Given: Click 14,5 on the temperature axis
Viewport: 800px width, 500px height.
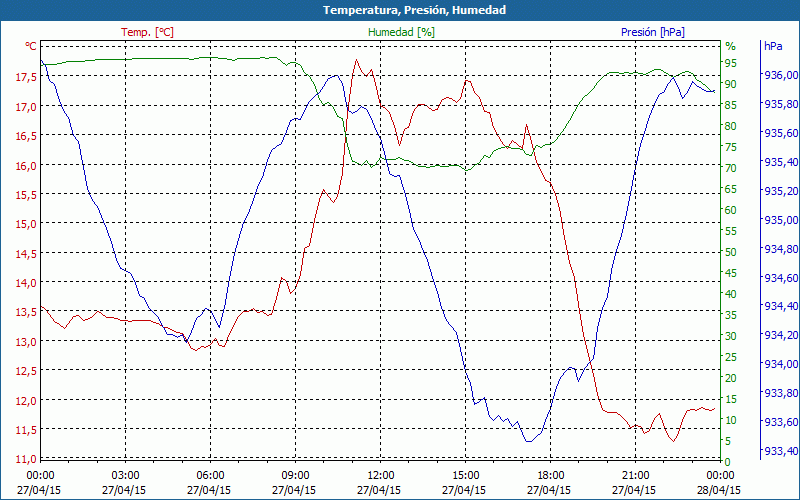Looking at the screenshot, I should (x=27, y=253).
